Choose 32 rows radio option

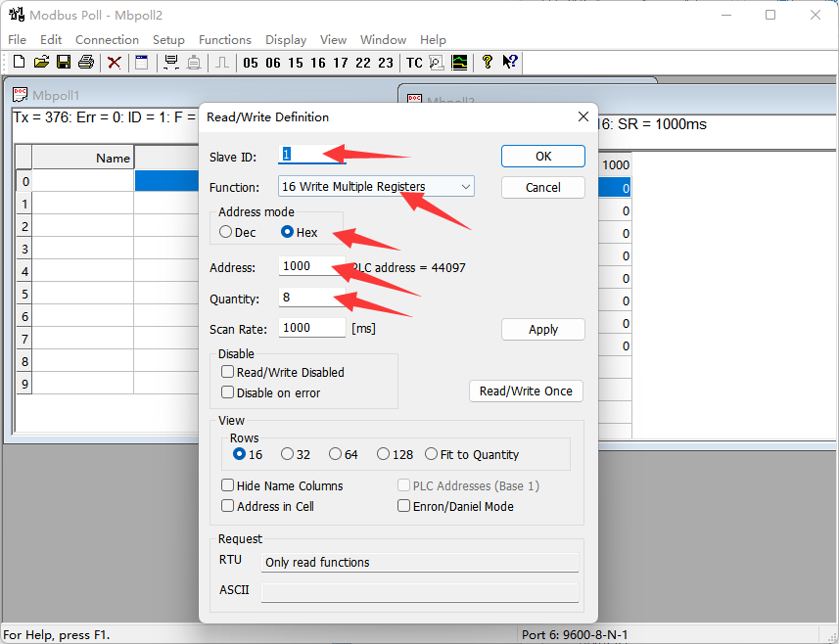coord(288,454)
